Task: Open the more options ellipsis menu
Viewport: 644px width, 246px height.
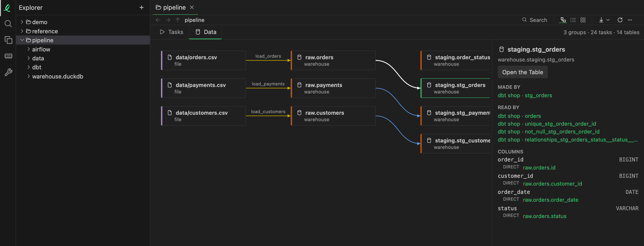Action: tap(630, 20)
